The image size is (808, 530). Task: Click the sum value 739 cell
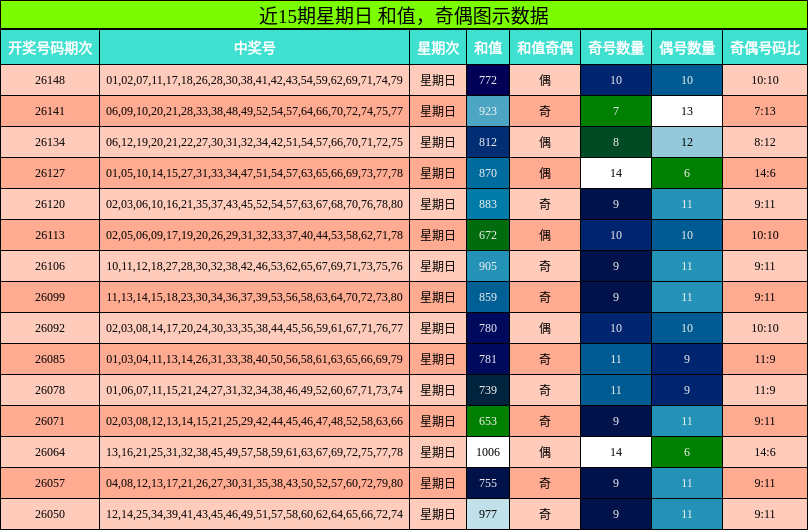(488, 390)
